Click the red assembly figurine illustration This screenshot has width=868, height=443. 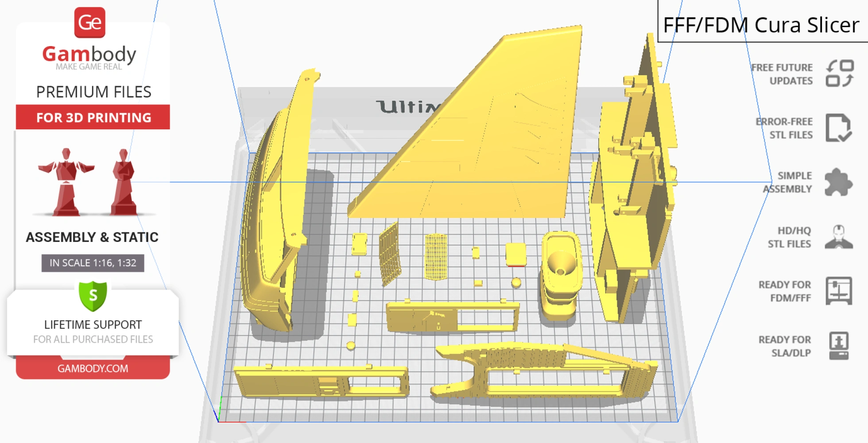(x=67, y=182)
